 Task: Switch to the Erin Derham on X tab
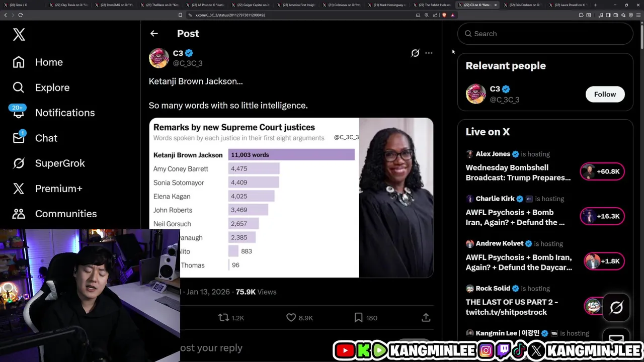pos(523,5)
